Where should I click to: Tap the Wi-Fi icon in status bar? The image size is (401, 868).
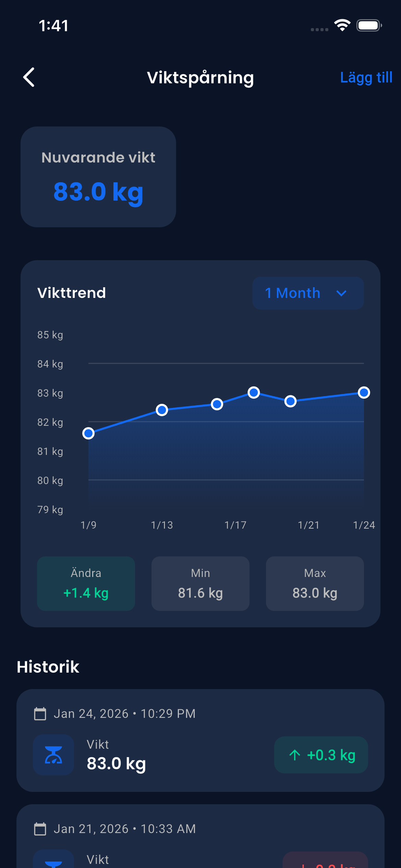coord(342,25)
